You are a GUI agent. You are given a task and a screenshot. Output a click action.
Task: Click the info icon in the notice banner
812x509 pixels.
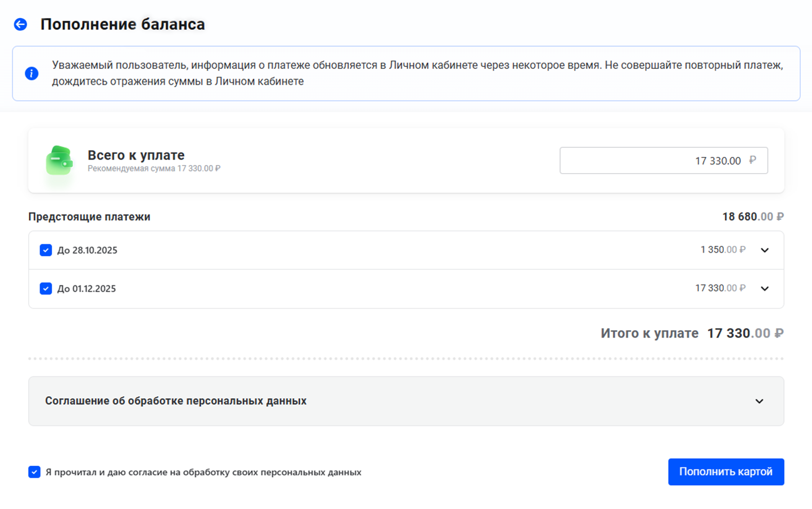click(32, 73)
